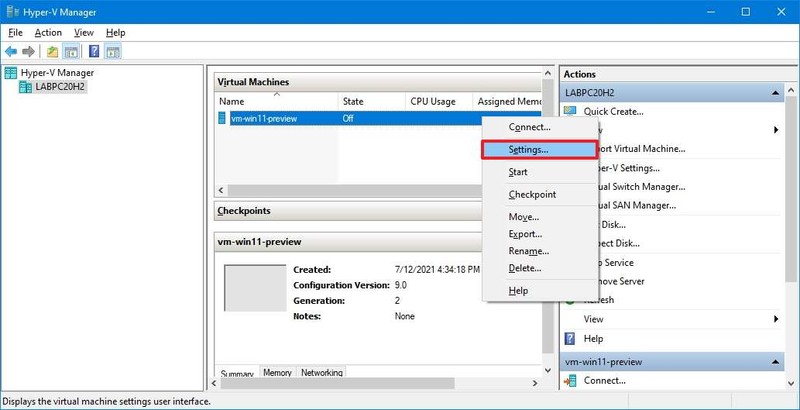Screen dimensions: 800x410
Task: Toggle the Show/Hide Console Tree toolbar icon
Action: (x=70, y=52)
